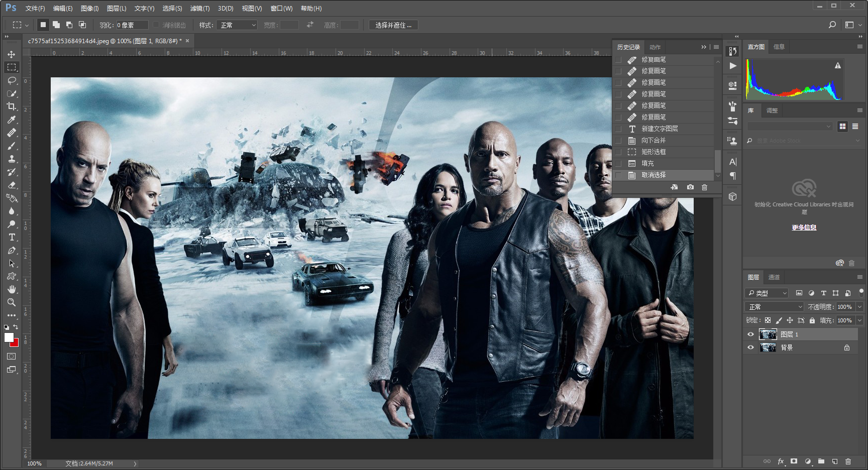Swap foreground and background colors
The image size is (868, 470).
coord(16,327)
